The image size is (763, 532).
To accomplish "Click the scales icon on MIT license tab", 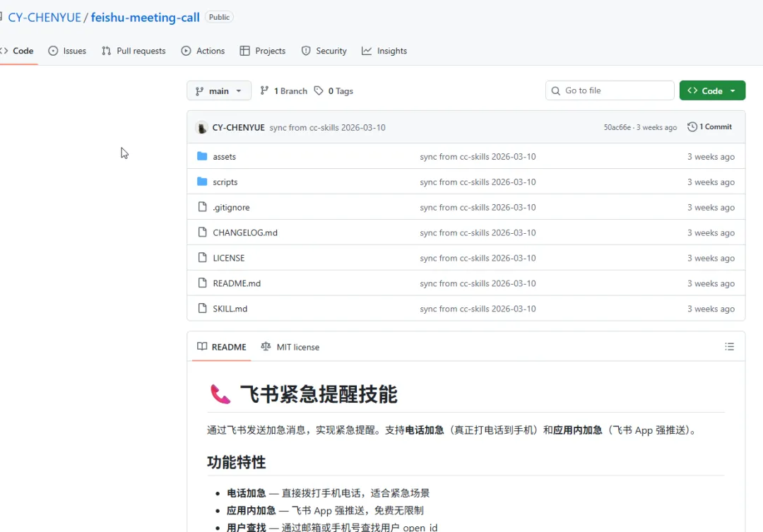I will point(266,346).
